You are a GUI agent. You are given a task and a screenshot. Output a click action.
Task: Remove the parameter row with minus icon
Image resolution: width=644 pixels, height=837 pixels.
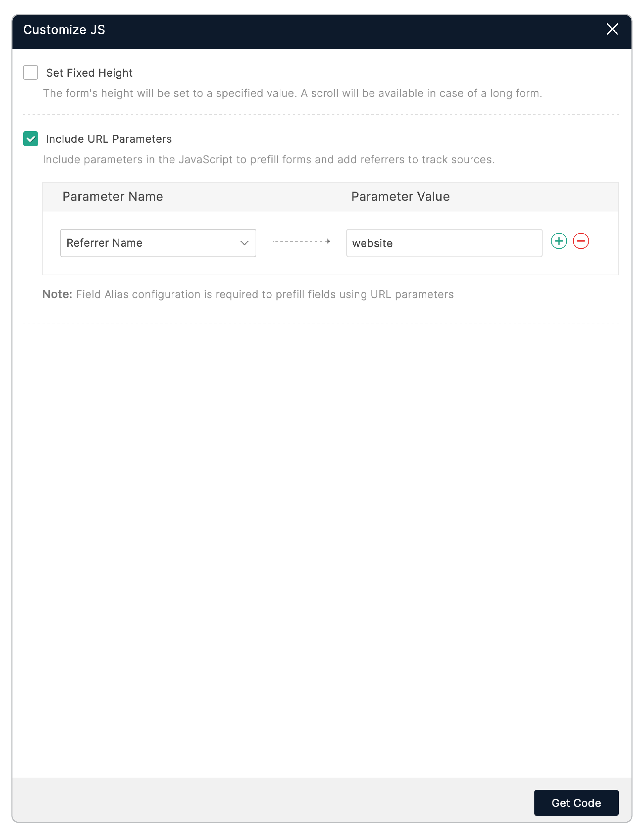click(x=581, y=241)
